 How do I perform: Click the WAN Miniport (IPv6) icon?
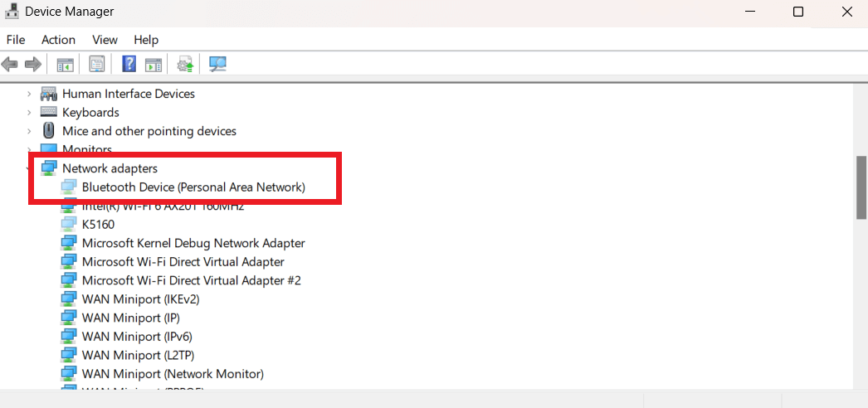click(x=69, y=337)
